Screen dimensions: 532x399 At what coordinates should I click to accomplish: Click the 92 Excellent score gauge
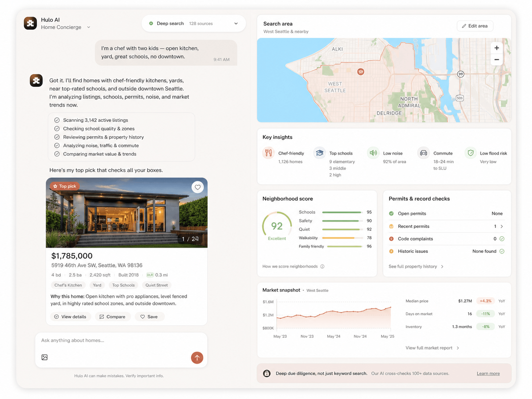coord(277,226)
